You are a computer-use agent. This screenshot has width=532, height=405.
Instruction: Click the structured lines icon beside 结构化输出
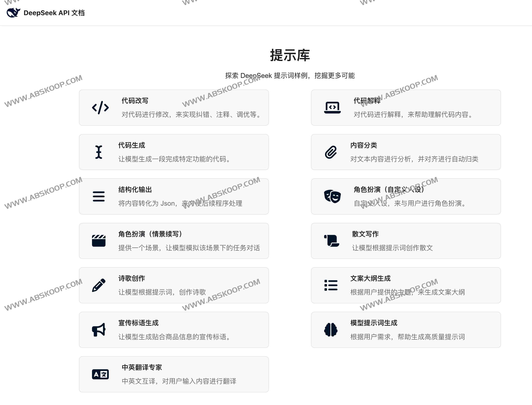click(x=99, y=196)
